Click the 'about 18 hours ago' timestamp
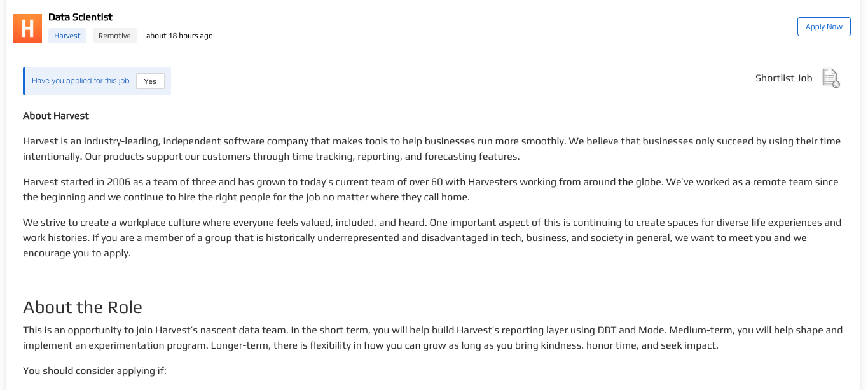The image size is (868, 390). point(179,36)
